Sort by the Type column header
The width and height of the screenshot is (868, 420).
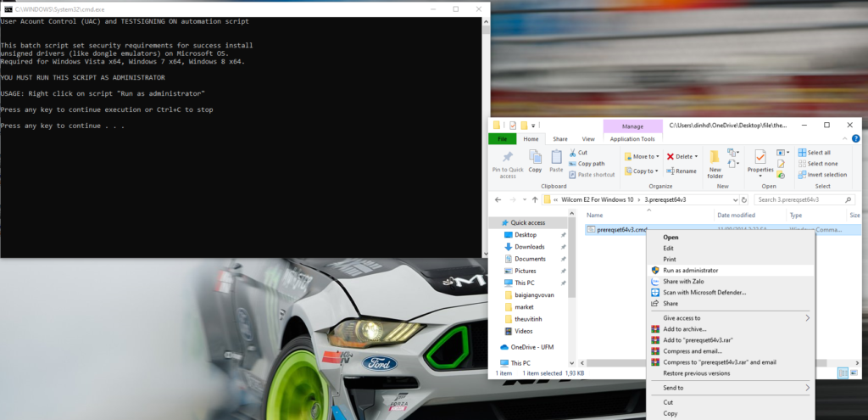(x=795, y=215)
